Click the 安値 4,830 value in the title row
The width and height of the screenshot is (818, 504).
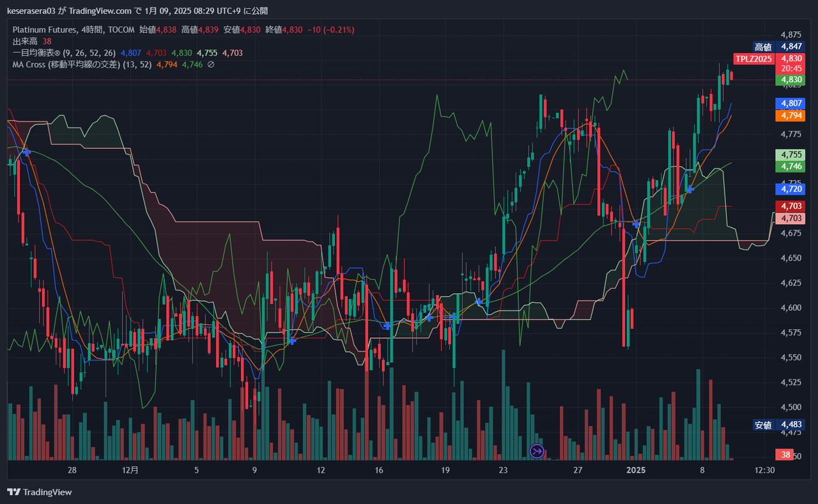point(243,29)
